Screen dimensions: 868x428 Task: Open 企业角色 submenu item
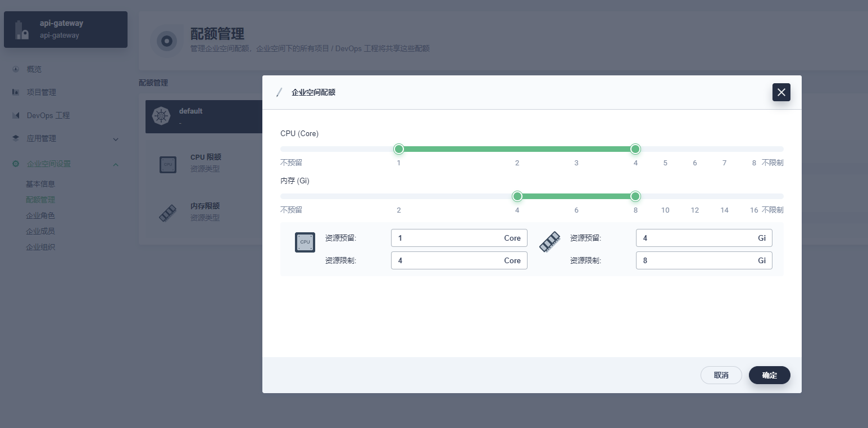tap(40, 215)
